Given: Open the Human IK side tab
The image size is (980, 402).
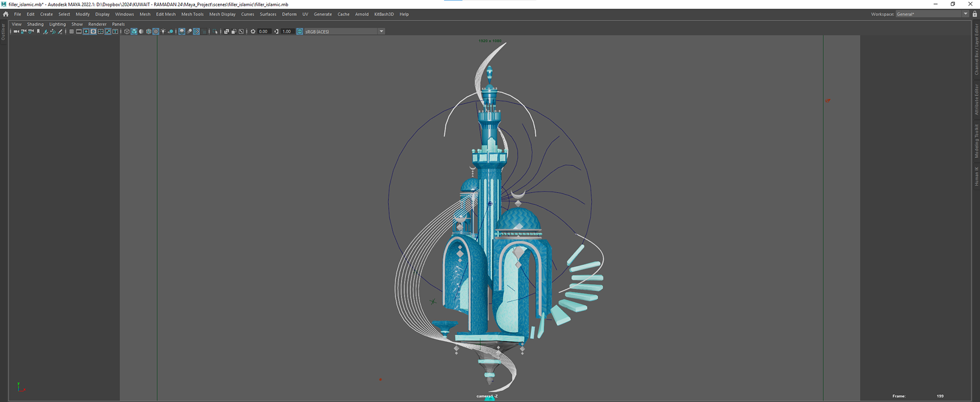Looking at the screenshot, I should coord(976,176).
